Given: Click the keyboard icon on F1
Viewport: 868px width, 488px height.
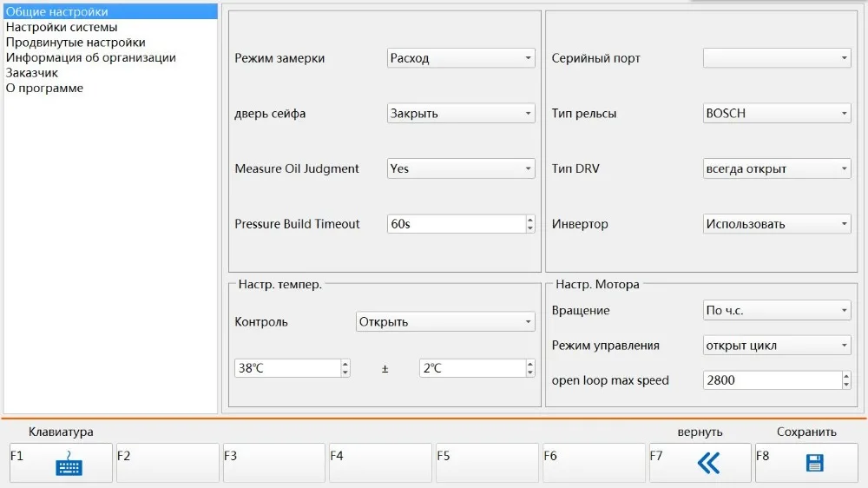Looking at the screenshot, I should click(69, 464).
